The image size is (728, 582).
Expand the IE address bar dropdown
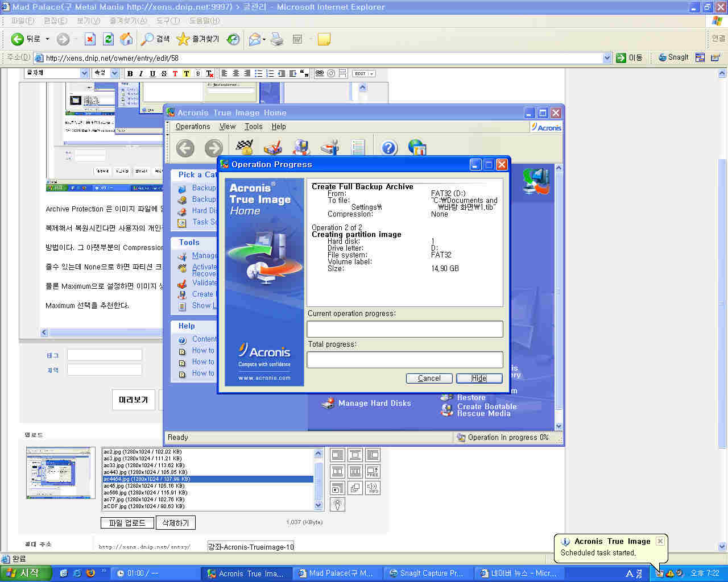[607, 57]
